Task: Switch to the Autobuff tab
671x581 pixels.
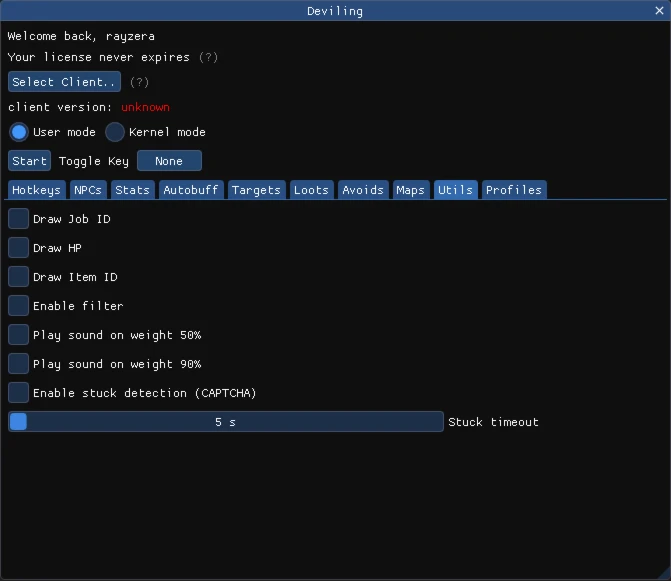Action: [190, 190]
